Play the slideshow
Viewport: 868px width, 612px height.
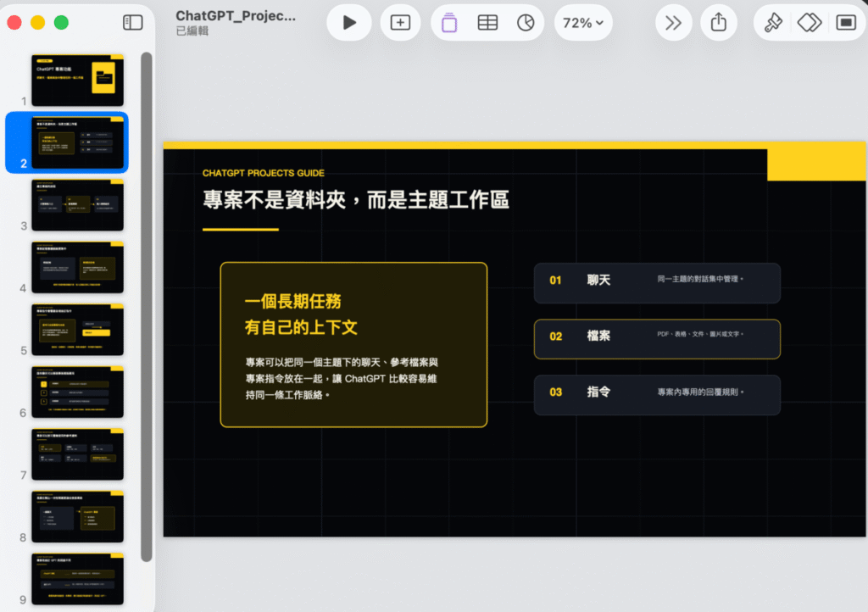click(349, 23)
